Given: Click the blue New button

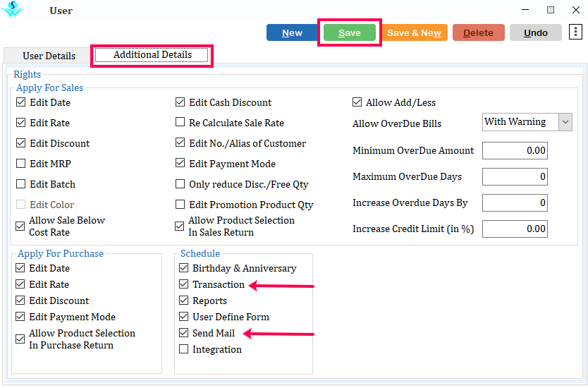Looking at the screenshot, I should tap(292, 32).
